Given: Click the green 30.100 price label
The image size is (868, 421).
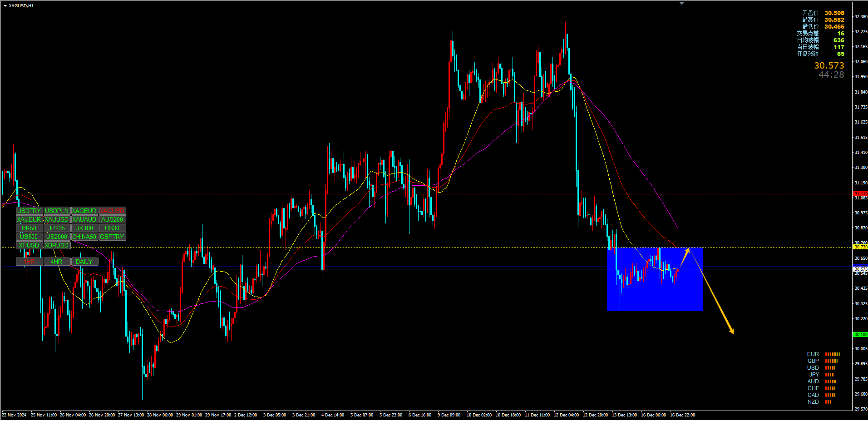Looking at the screenshot, I should (861, 334).
